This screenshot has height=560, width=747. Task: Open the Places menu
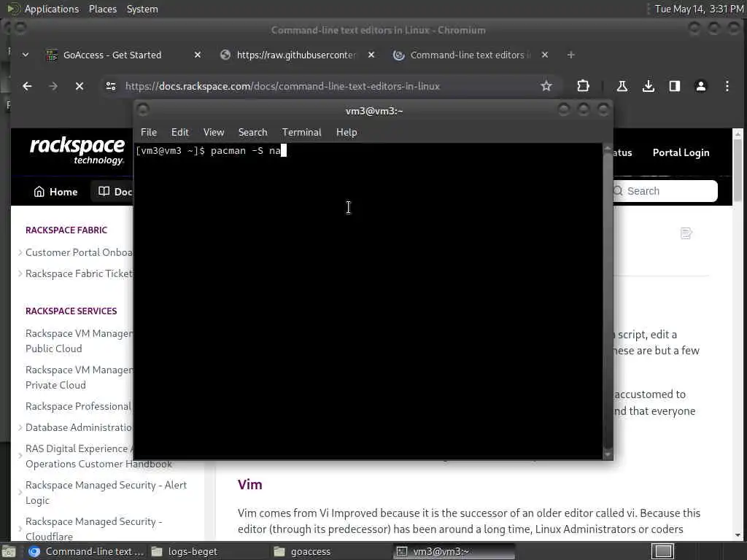click(x=103, y=9)
